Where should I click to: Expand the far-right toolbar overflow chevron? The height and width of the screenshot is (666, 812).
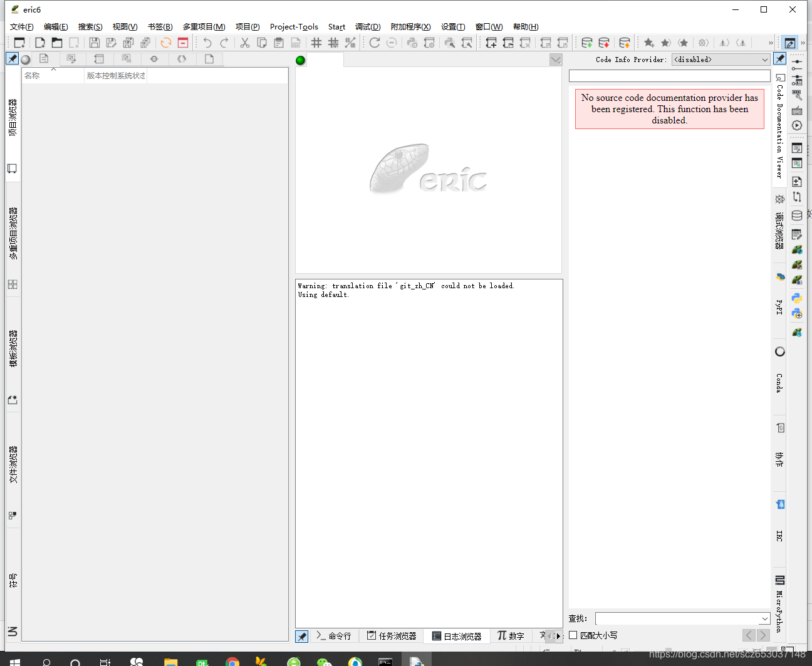[x=803, y=43]
